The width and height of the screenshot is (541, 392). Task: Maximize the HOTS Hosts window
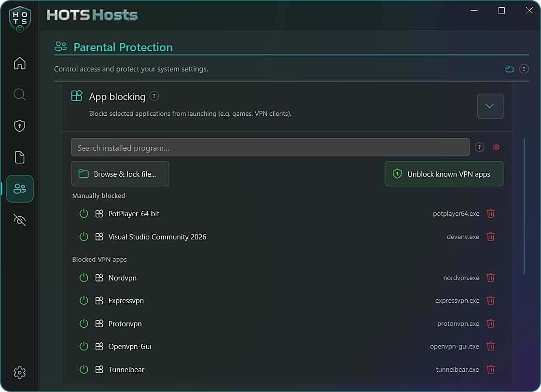tap(501, 10)
